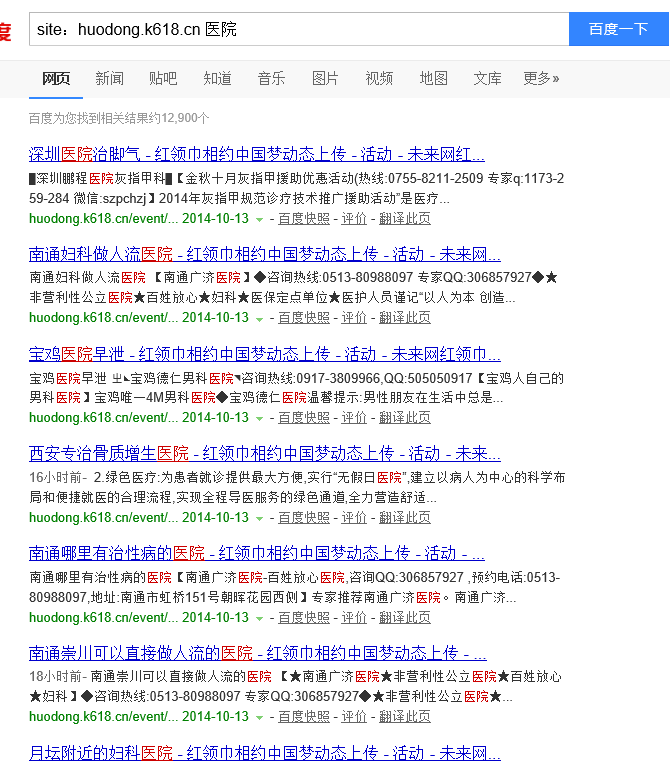Select the 网页 tab
The width and height of the screenshot is (670, 764).
[x=56, y=78]
